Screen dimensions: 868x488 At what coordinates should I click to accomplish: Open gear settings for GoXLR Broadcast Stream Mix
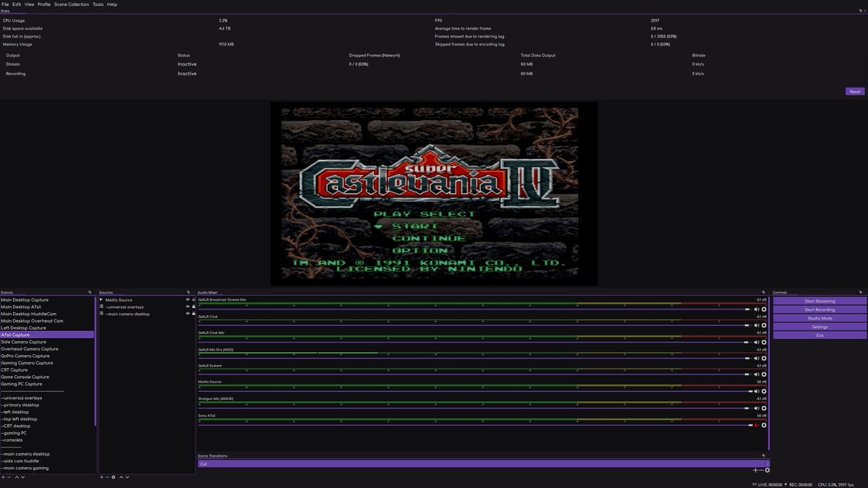click(x=764, y=309)
